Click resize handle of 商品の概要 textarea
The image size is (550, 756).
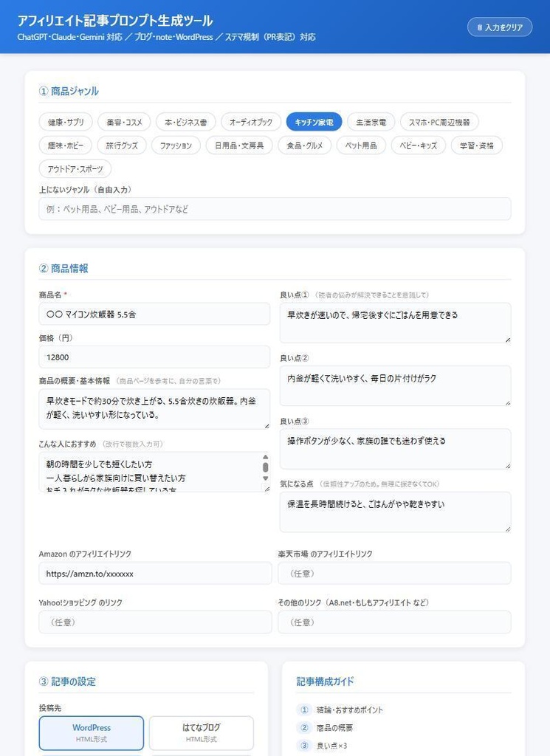(x=267, y=426)
